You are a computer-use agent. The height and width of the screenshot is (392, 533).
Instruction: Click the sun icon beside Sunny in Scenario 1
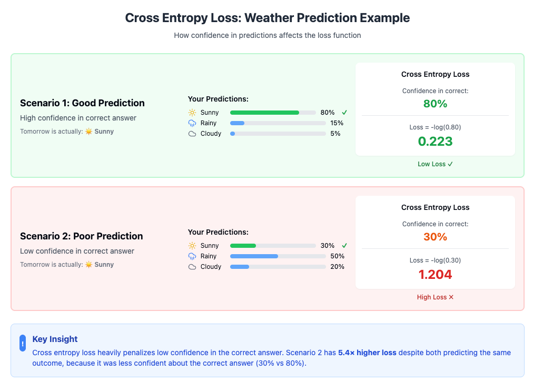pos(192,113)
